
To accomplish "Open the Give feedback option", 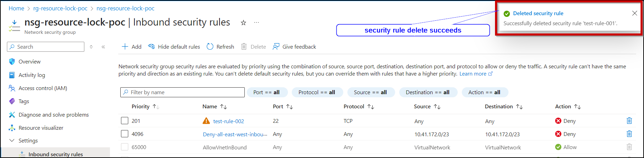I will point(294,47).
